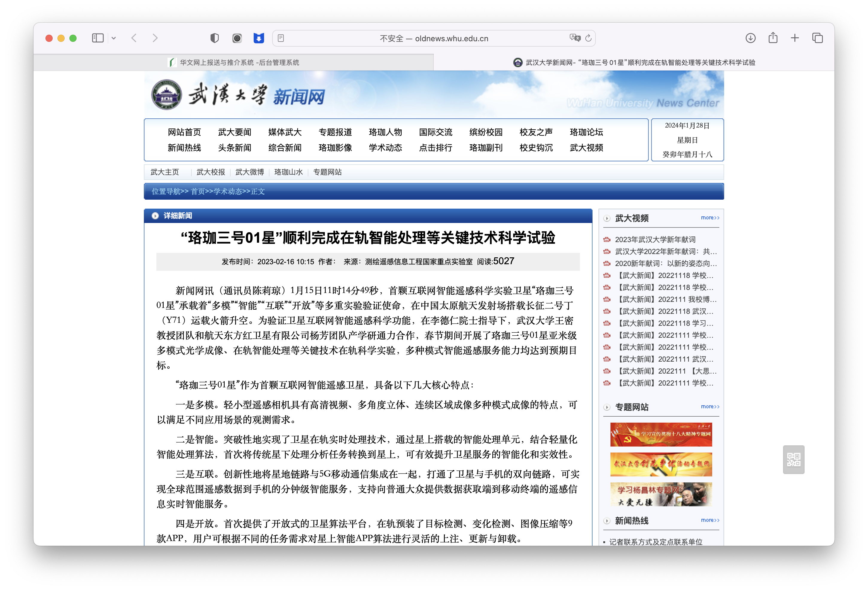Switch to 华文网上报送与推介系统 tab
The width and height of the screenshot is (868, 590).
pos(233,62)
